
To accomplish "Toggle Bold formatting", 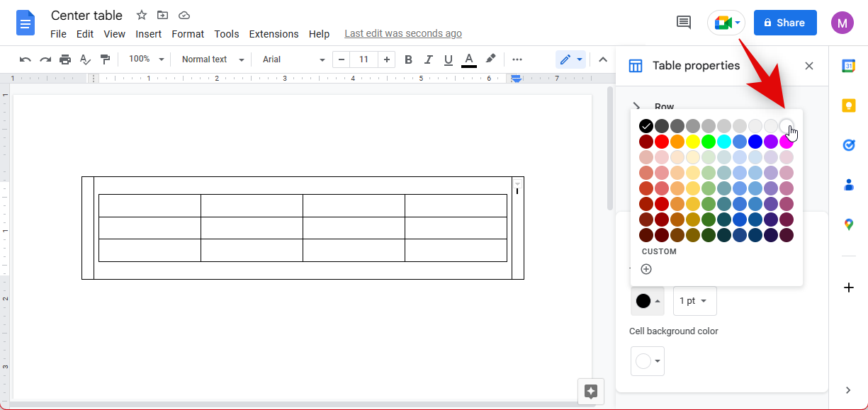I will [x=408, y=59].
